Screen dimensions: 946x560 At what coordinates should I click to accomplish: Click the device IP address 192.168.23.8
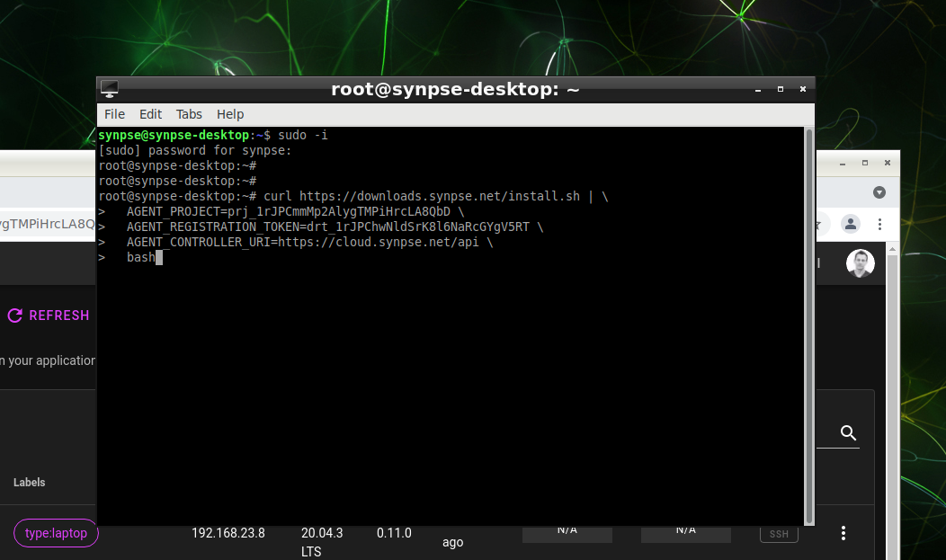228,533
